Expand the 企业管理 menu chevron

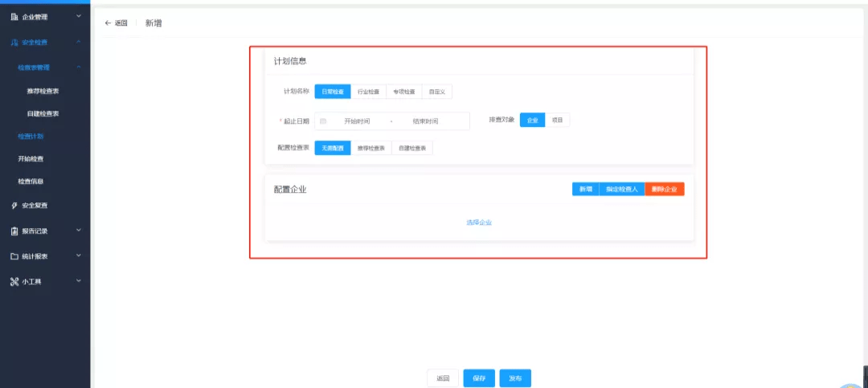[79, 17]
